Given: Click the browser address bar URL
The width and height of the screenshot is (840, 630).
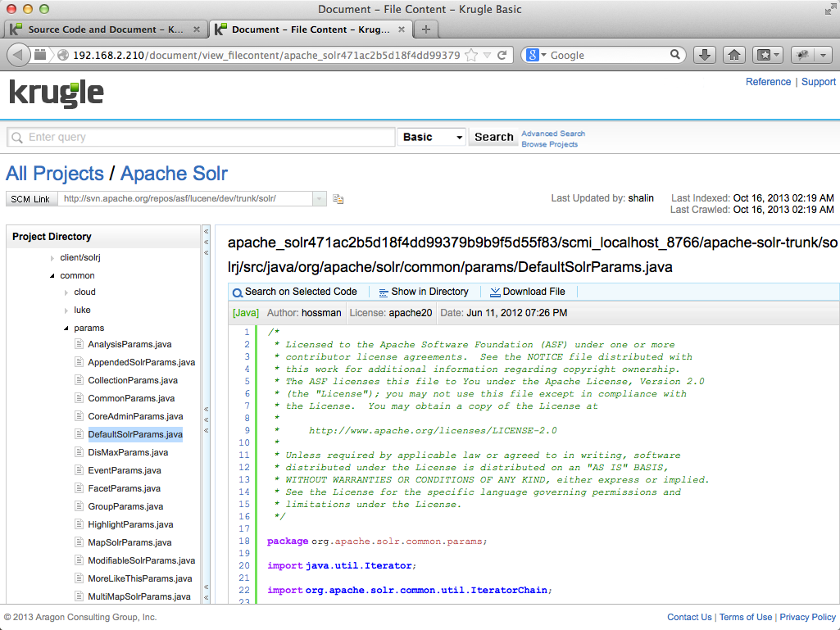Looking at the screenshot, I should point(266,55).
